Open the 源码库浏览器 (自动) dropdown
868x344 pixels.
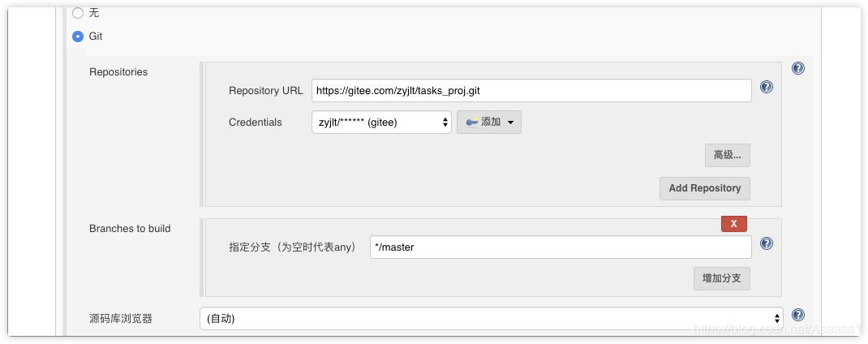[492, 319]
